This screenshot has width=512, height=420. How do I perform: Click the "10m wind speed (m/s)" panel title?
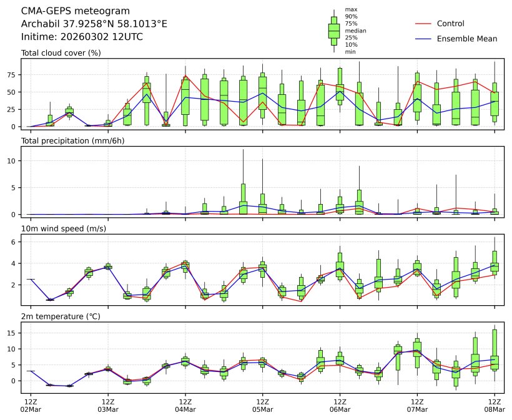click(64, 229)
